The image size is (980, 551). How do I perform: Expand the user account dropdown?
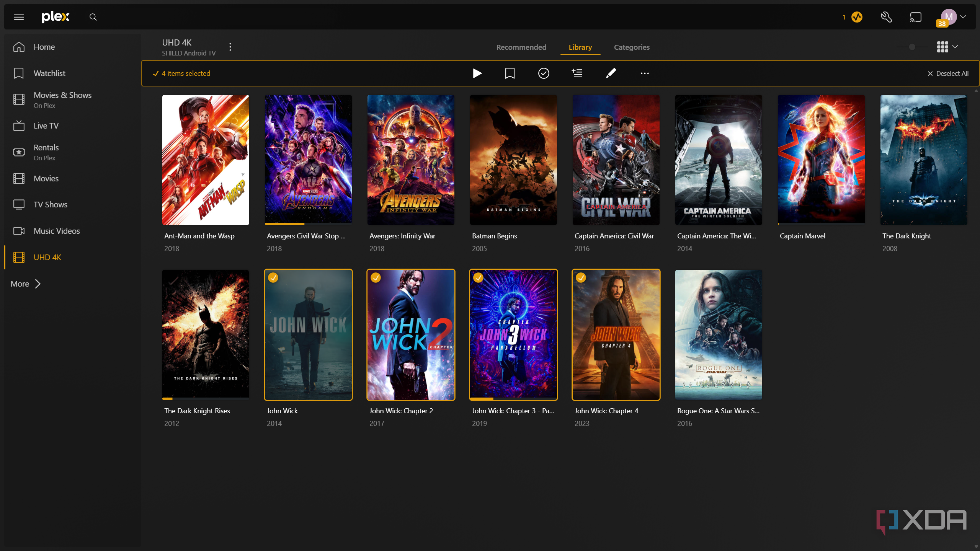pyautogui.click(x=963, y=17)
